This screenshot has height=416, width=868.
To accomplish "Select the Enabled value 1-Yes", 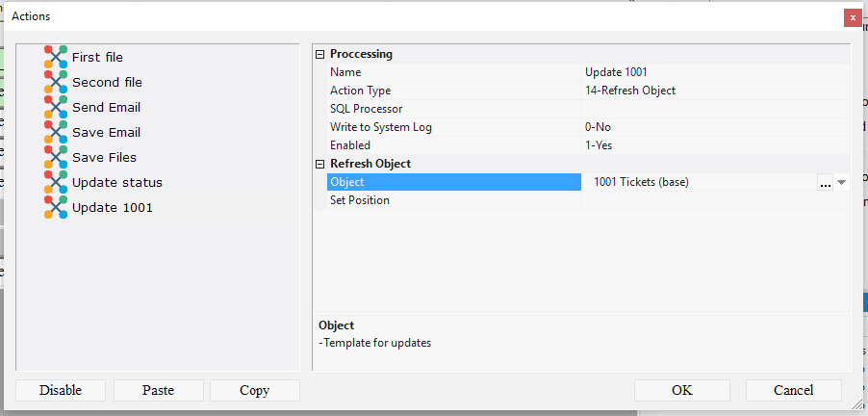I will coord(599,145).
